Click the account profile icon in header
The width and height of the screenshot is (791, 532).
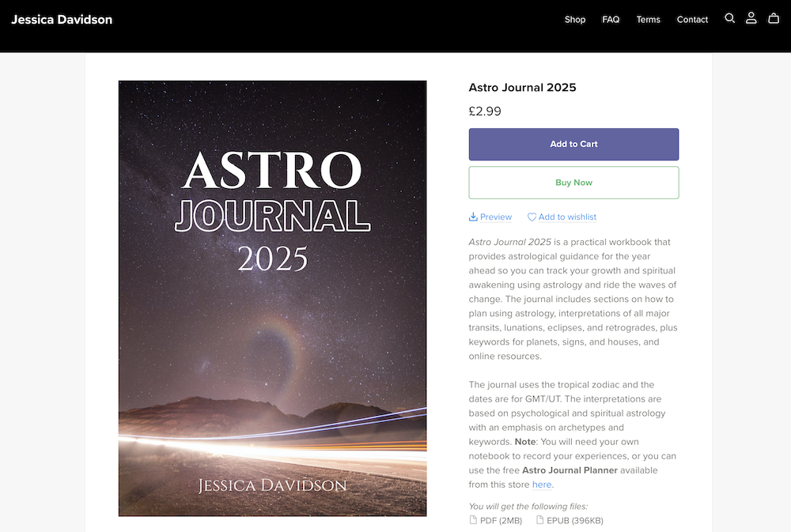(x=751, y=17)
